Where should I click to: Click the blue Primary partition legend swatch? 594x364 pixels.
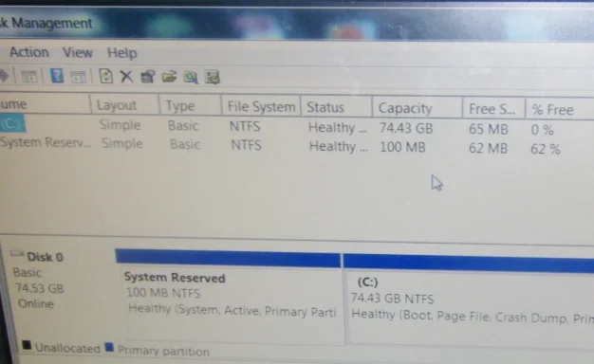109,347
